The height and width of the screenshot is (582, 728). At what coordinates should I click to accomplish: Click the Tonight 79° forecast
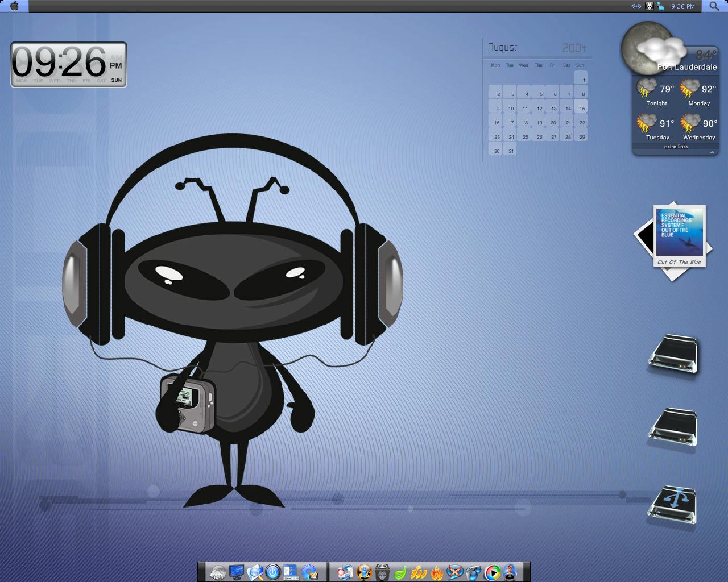click(656, 93)
